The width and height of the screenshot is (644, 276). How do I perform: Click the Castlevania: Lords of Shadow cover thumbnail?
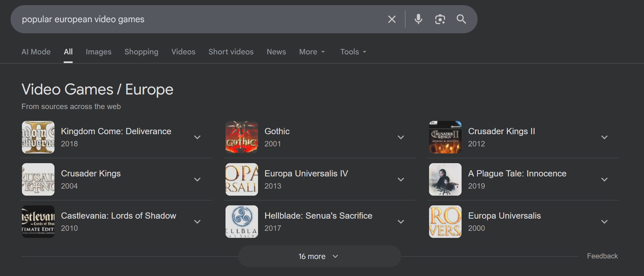[38, 222]
